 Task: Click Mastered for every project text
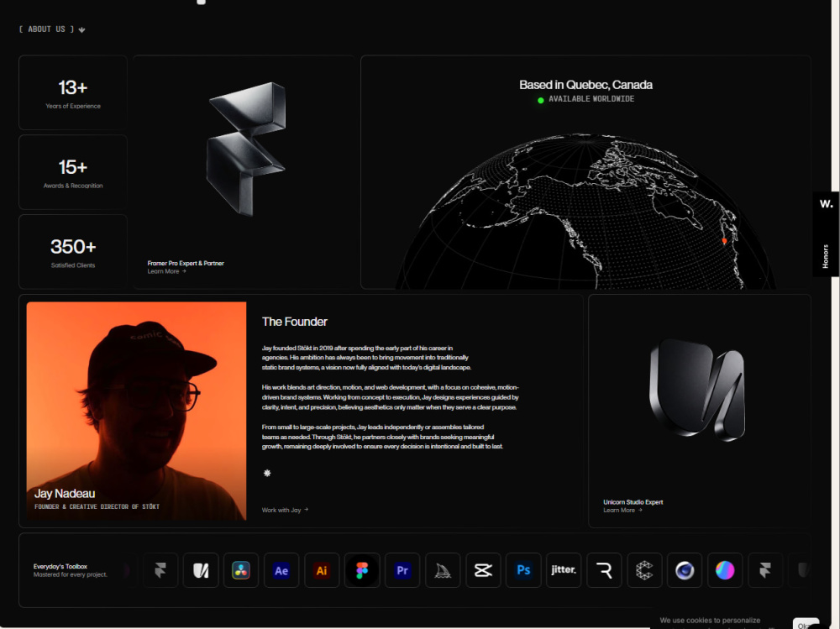(71, 574)
